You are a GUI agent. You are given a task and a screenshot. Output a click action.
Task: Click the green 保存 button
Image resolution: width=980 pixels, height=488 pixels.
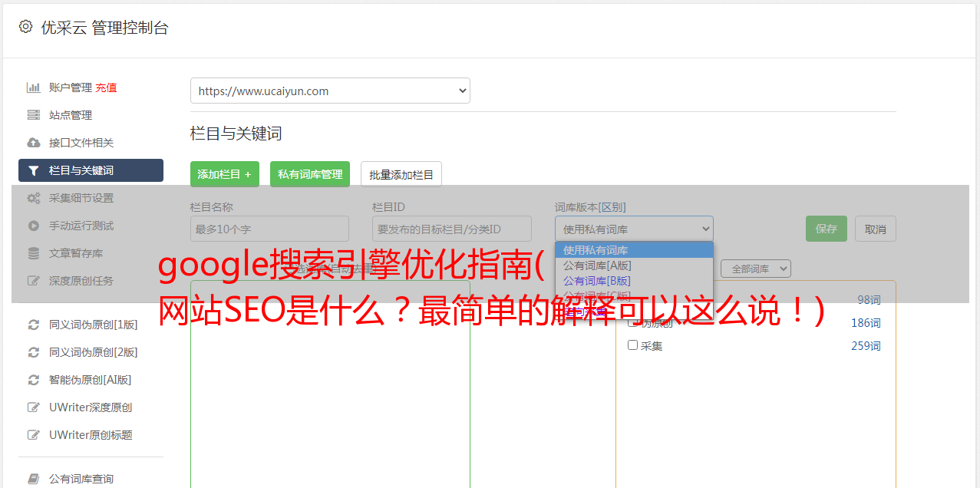coord(827,229)
